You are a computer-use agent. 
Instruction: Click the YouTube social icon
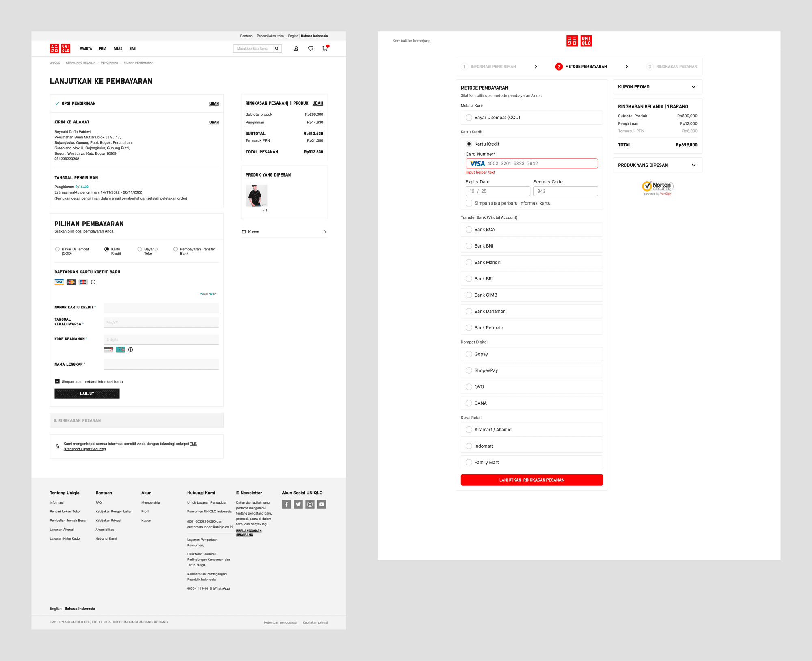click(322, 504)
